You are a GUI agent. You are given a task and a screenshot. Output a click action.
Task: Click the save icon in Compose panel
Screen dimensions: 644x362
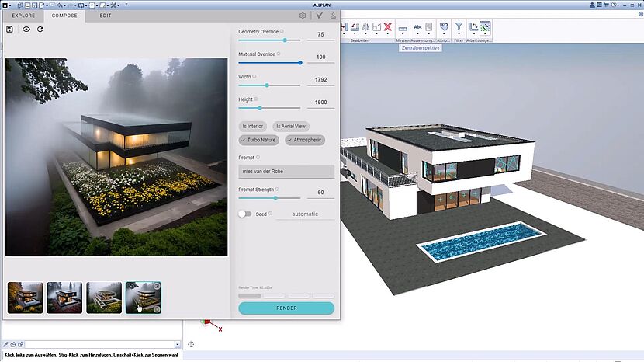coord(9,29)
